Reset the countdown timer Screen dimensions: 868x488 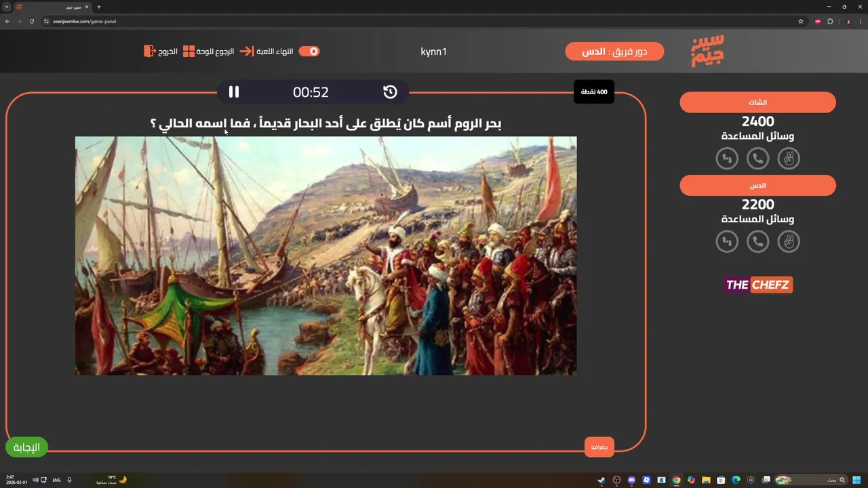tap(390, 92)
